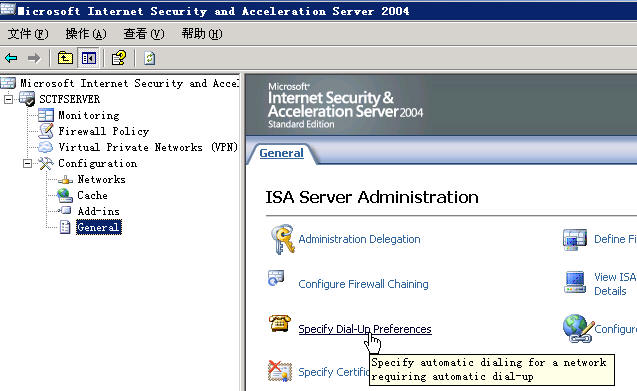Open the 文件(F) menu
This screenshot has width=637, height=391.
(x=28, y=34)
